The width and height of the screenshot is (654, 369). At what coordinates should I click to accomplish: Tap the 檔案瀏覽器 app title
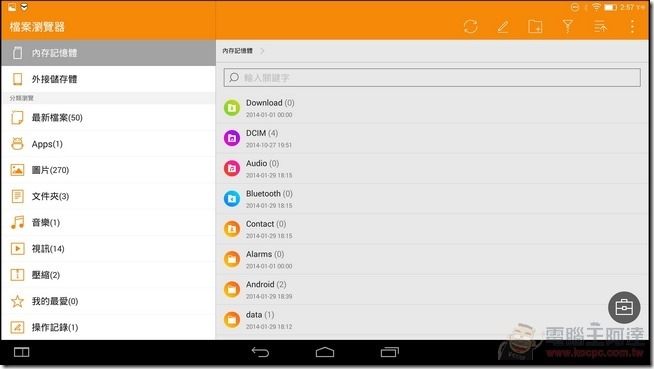pos(37,27)
